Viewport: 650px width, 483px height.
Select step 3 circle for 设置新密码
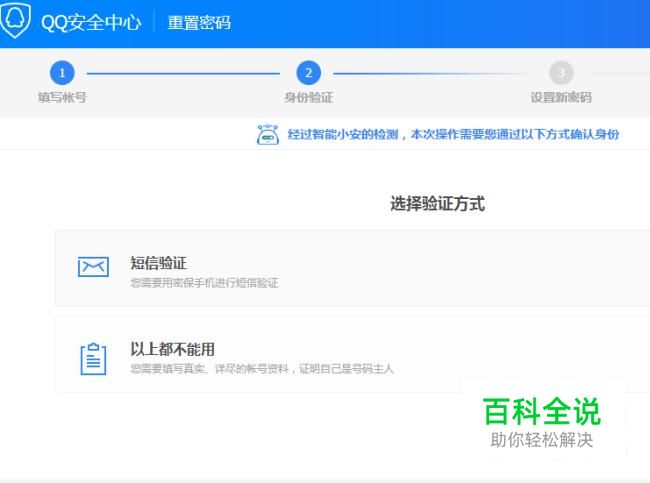561,73
